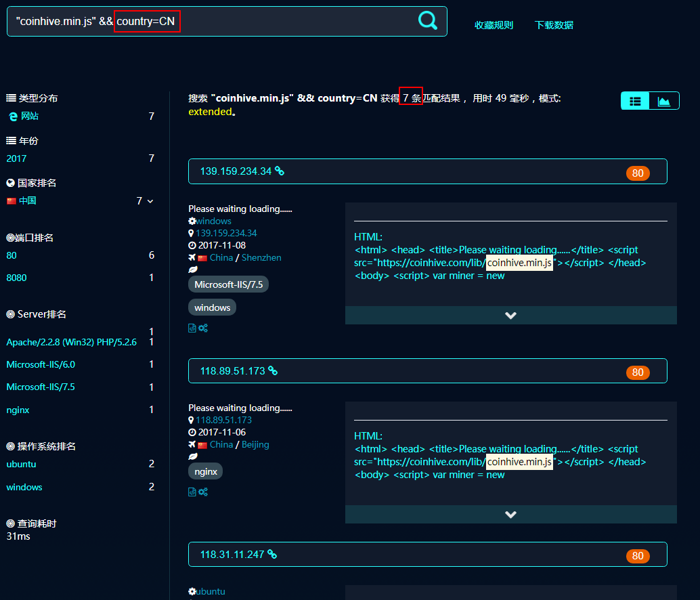This screenshot has width=700, height=600.
Task: Filter by port 8080
Action: coord(16,278)
